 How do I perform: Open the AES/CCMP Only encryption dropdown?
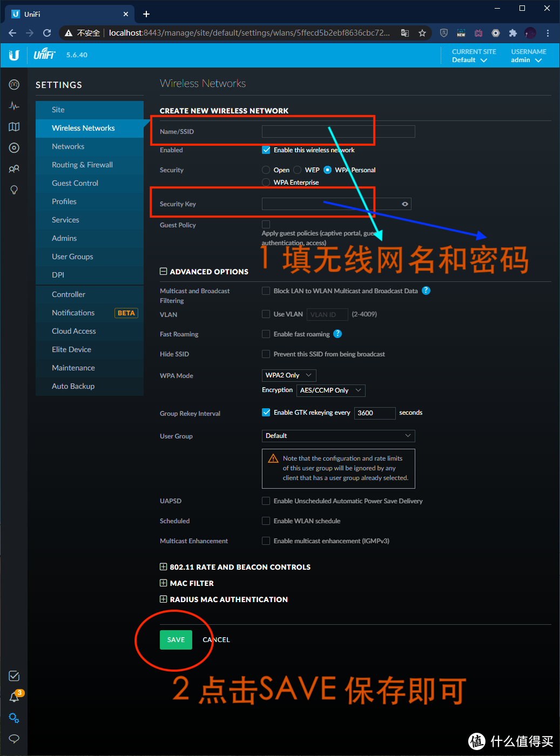coord(331,390)
